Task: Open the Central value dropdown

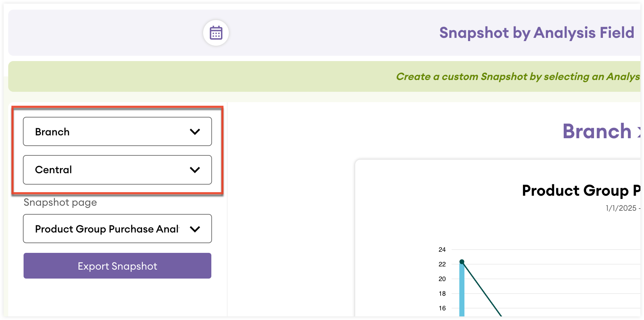Action: (117, 170)
